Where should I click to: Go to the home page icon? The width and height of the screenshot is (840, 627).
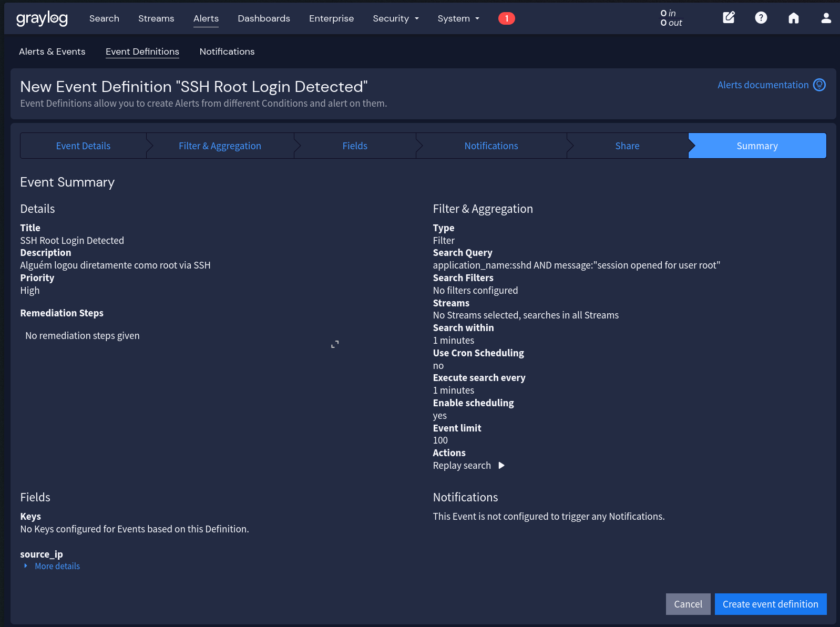[793, 18]
